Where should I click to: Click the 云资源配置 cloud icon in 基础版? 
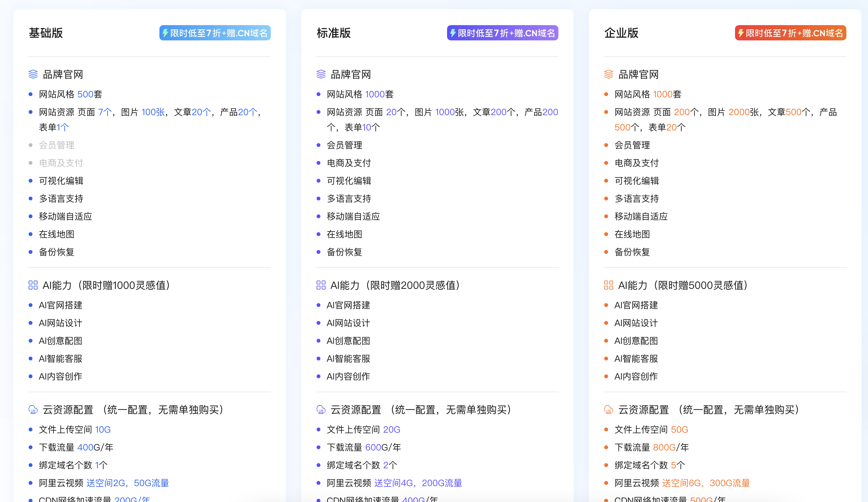(33, 410)
